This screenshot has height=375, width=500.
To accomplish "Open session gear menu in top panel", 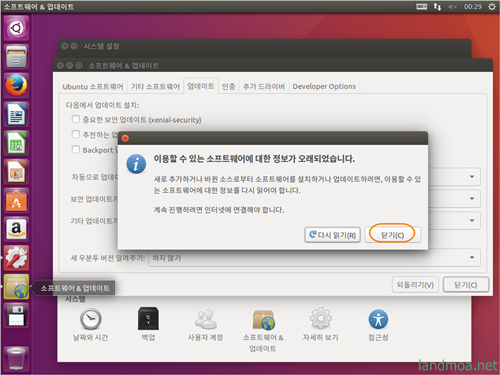I will tap(492, 7).
